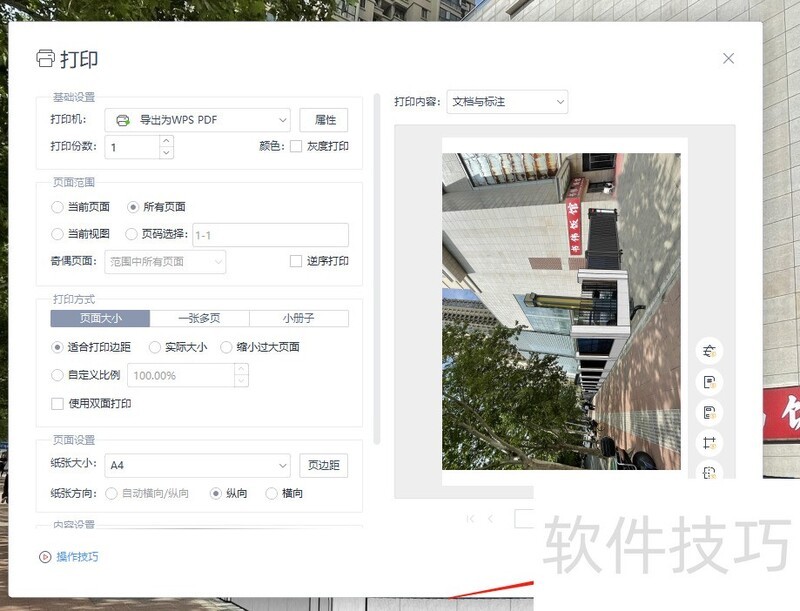Screen dimensions: 800x611
Task: Switch to 一张多页 multiple pages tab
Action: point(198,318)
